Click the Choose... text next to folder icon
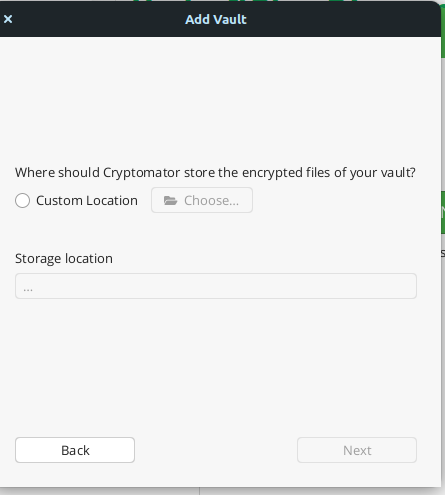The height and width of the screenshot is (495, 445). [x=211, y=200]
